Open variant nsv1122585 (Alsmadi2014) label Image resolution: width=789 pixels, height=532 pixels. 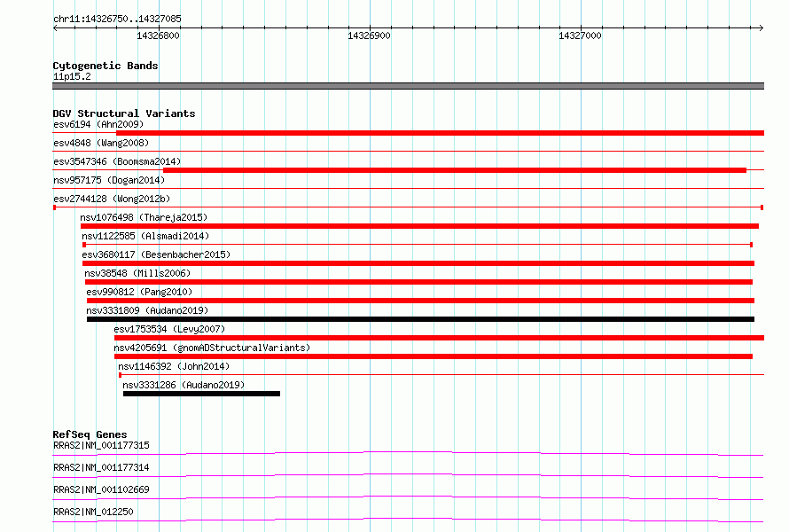coord(145,236)
